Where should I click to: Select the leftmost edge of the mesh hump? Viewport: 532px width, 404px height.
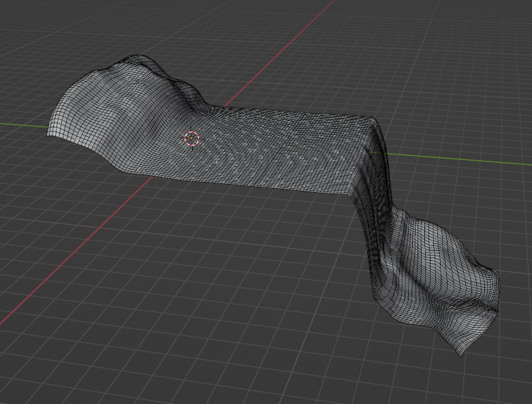pyautogui.click(x=49, y=129)
